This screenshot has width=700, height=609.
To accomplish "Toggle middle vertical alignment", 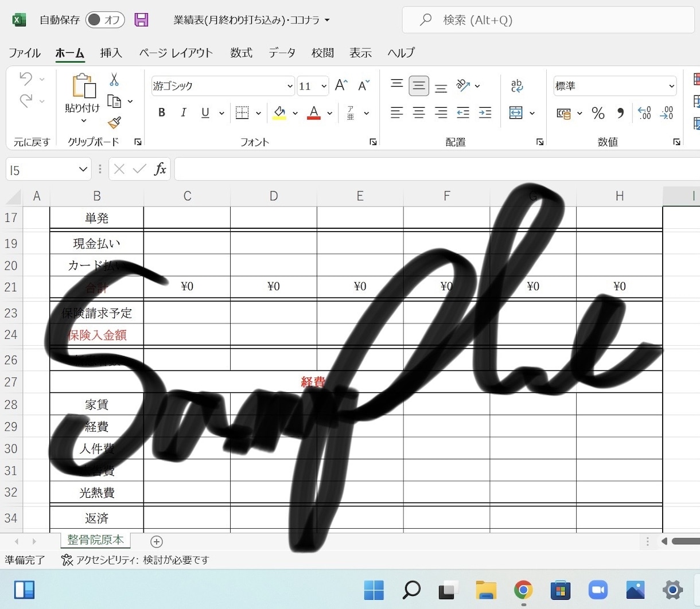I will point(419,86).
